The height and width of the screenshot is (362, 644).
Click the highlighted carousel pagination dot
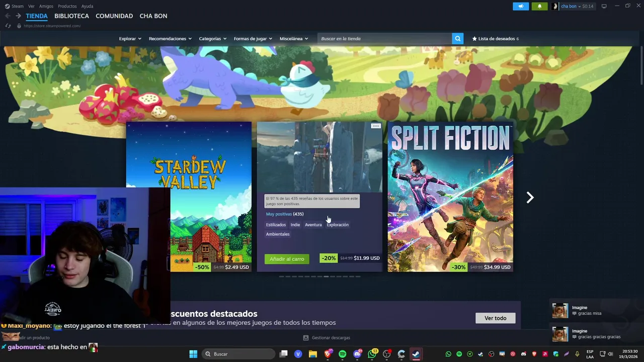pyautogui.click(x=326, y=277)
